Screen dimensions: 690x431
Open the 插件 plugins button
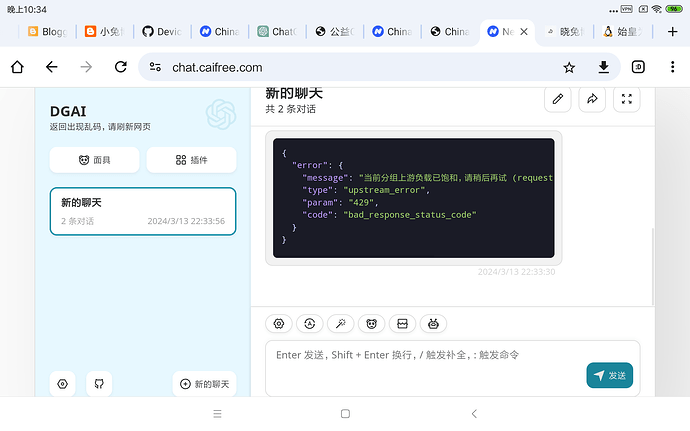tap(191, 160)
